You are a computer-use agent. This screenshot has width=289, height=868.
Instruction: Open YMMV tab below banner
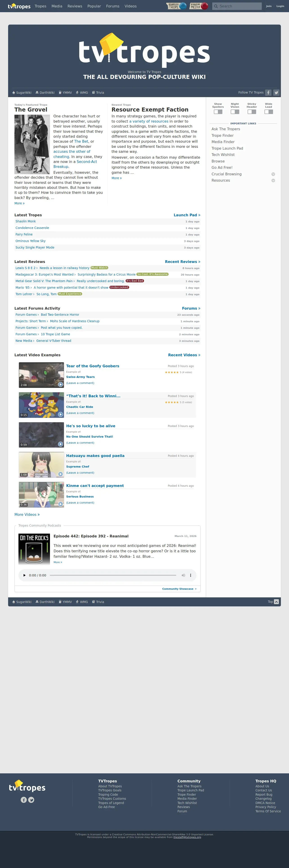[65, 93]
